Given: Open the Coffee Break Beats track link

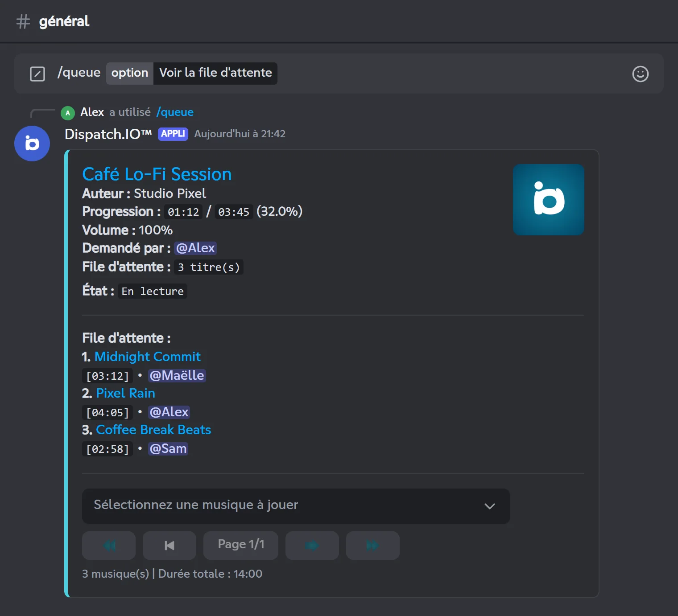Looking at the screenshot, I should point(153,430).
